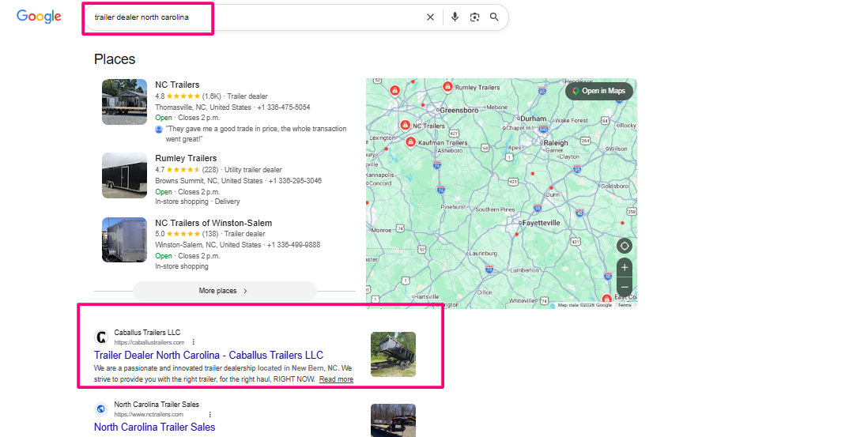
Task: Click the Durham label on the map
Action: pyautogui.click(x=533, y=119)
